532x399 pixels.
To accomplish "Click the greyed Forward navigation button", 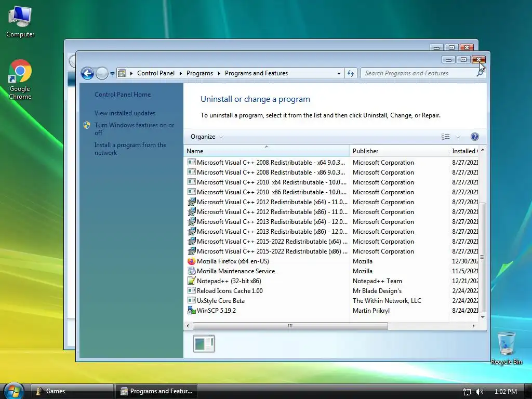I will [102, 73].
